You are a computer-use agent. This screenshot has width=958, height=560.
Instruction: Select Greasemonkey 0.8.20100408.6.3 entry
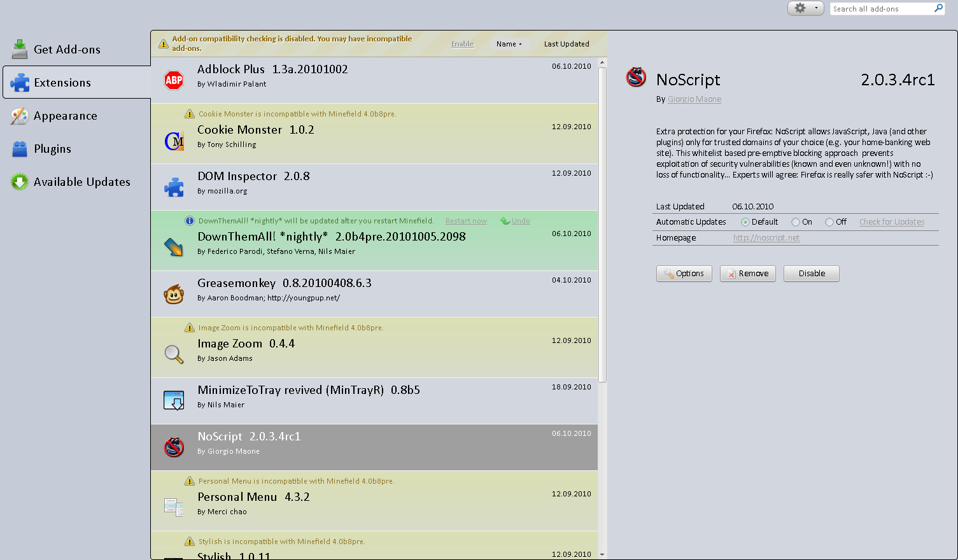coord(374,294)
